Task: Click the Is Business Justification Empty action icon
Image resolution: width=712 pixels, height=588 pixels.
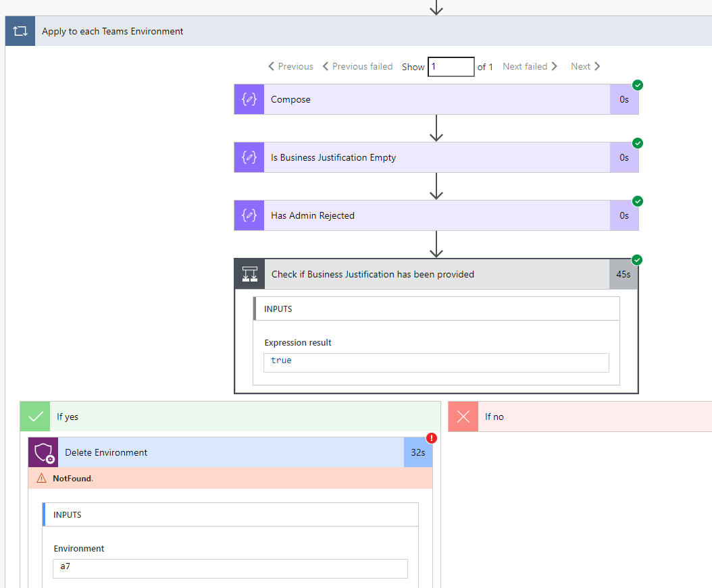Action: click(x=249, y=157)
